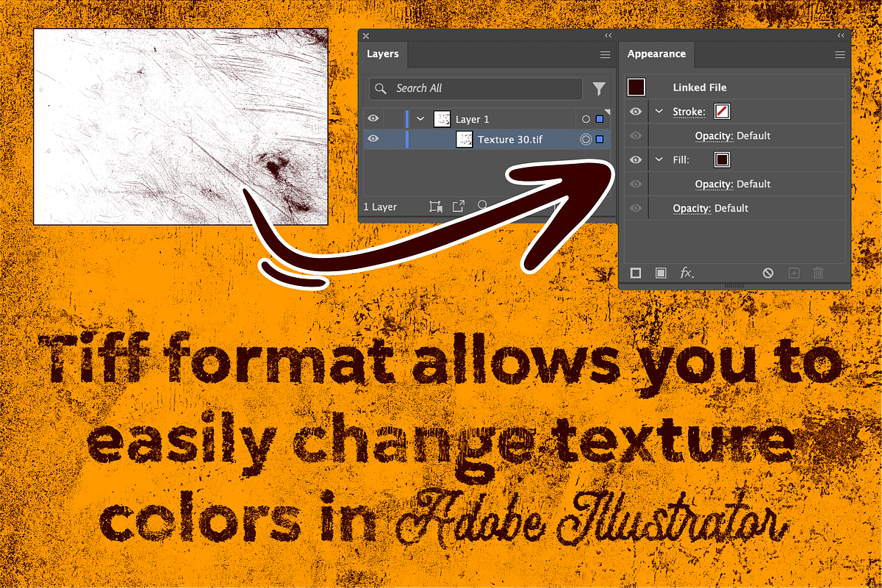Viewport: 882px width, 588px height.
Task: Select the Layer 1 thumbnail
Action: (x=442, y=119)
